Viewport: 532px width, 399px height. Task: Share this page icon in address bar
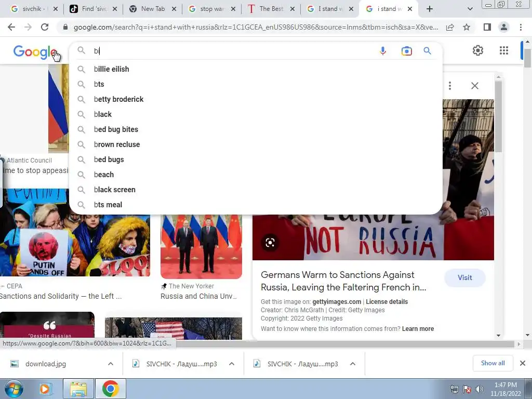click(450, 27)
